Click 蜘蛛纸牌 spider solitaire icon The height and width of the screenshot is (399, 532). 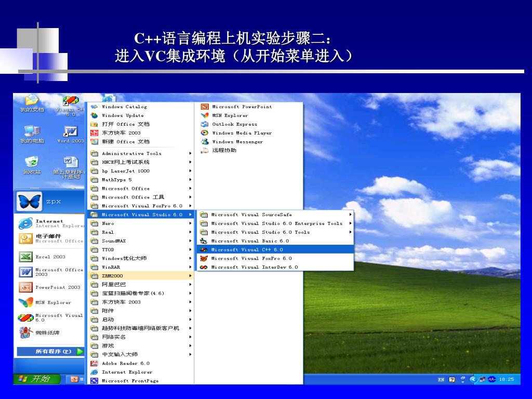(x=26, y=333)
